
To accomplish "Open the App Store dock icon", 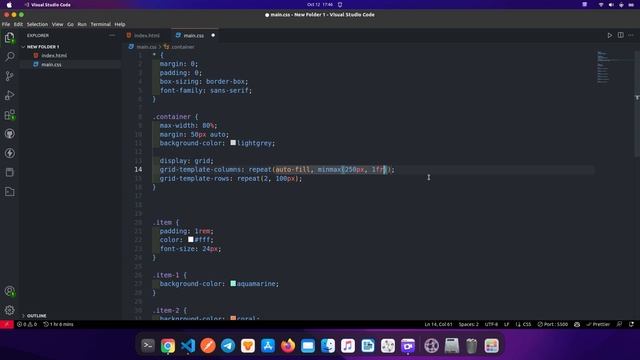I will pos(268,346).
